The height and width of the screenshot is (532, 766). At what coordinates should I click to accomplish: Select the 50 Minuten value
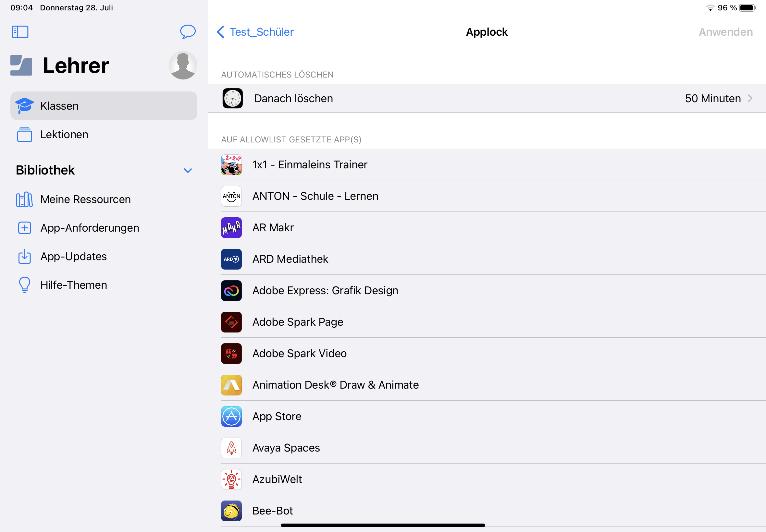click(x=713, y=98)
